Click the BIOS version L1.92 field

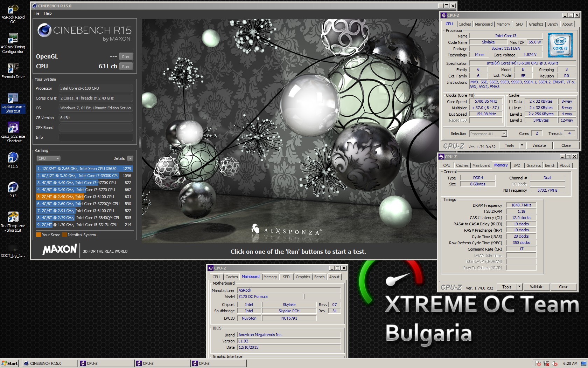[289, 341]
